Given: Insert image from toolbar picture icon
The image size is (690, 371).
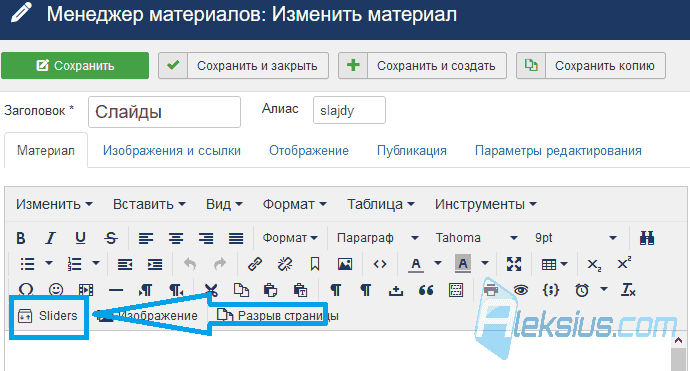Looking at the screenshot, I should click(x=345, y=264).
